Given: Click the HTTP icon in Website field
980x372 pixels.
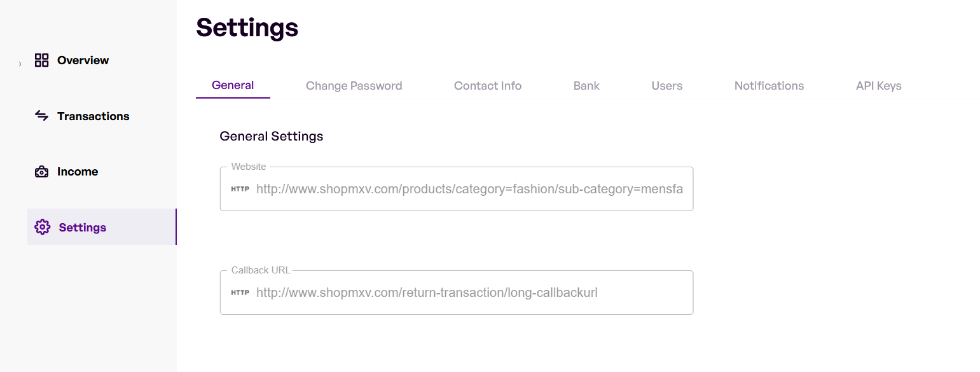Looking at the screenshot, I should 240,189.
